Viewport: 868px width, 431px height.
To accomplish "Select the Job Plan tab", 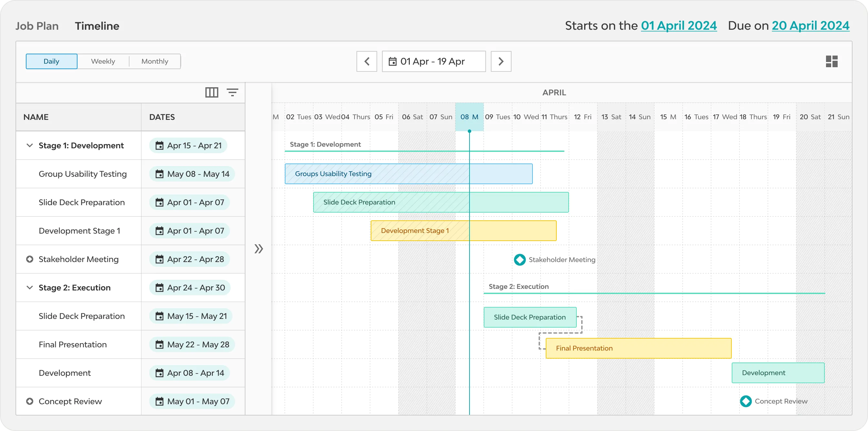I will [x=37, y=26].
